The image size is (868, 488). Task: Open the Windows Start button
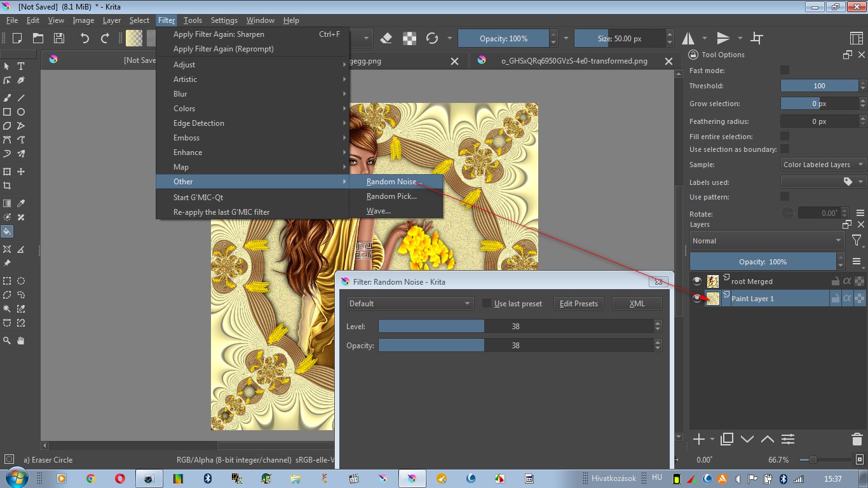pos(15,478)
